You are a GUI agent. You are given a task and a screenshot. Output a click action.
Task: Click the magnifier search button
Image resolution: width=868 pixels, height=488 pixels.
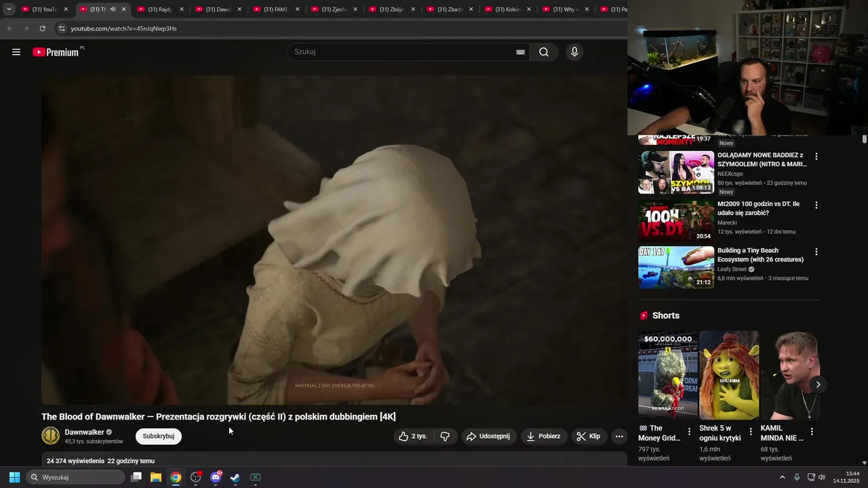coord(544,52)
